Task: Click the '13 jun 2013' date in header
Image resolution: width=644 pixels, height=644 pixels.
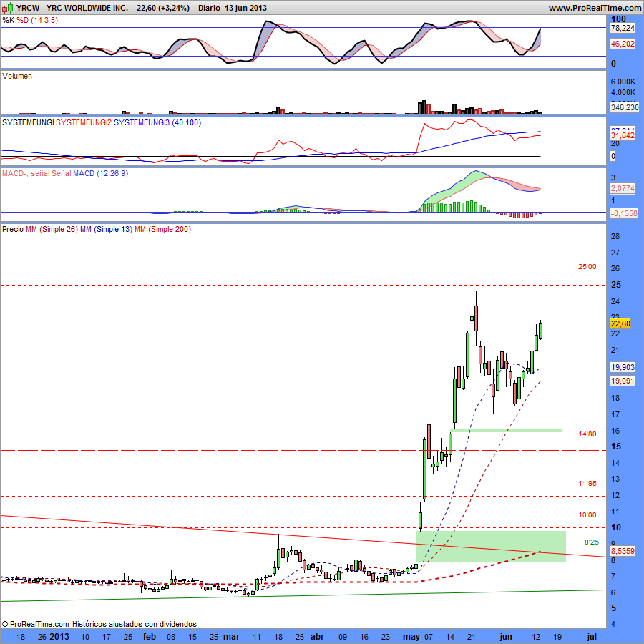Action: 245,8
